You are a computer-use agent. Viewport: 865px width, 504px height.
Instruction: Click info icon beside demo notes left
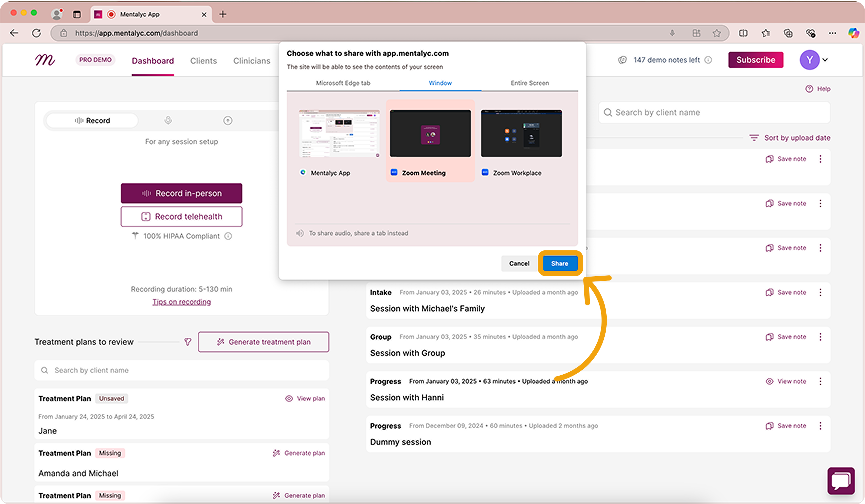point(708,60)
